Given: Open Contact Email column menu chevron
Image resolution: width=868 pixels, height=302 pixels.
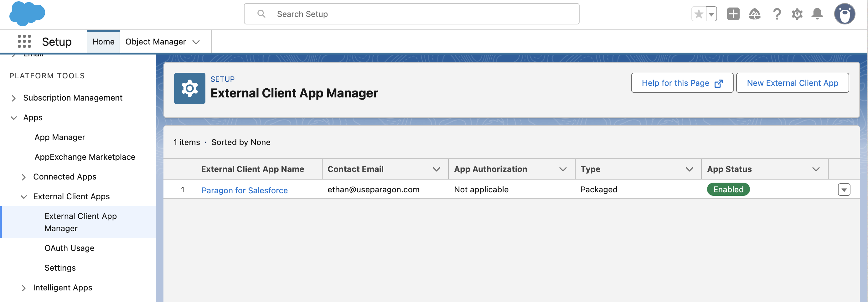Looking at the screenshot, I should [x=437, y=169].
